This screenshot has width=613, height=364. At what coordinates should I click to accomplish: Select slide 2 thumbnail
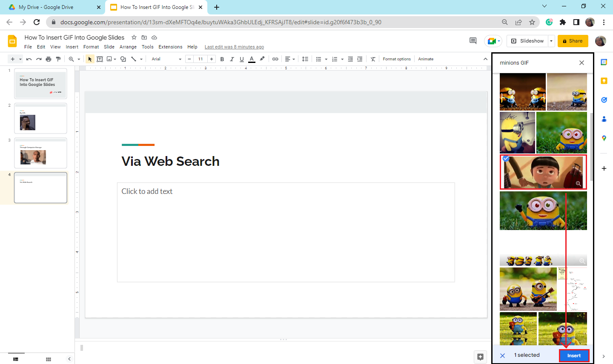[40, 118]
